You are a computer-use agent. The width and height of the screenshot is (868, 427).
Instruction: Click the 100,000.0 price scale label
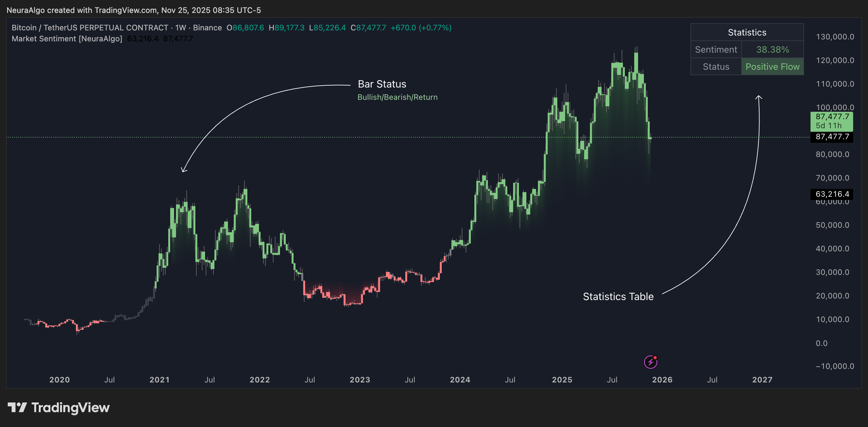(835, 108)
